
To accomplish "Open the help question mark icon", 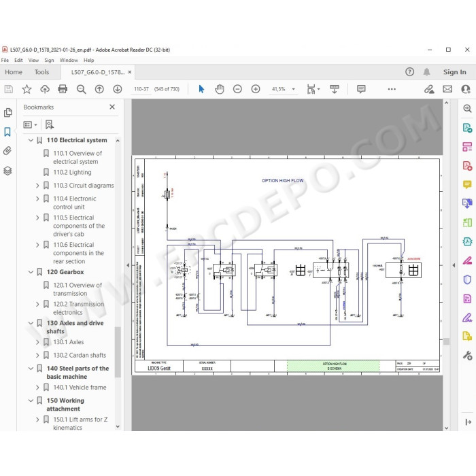I will pyautogui.click(x=409, y=72).
